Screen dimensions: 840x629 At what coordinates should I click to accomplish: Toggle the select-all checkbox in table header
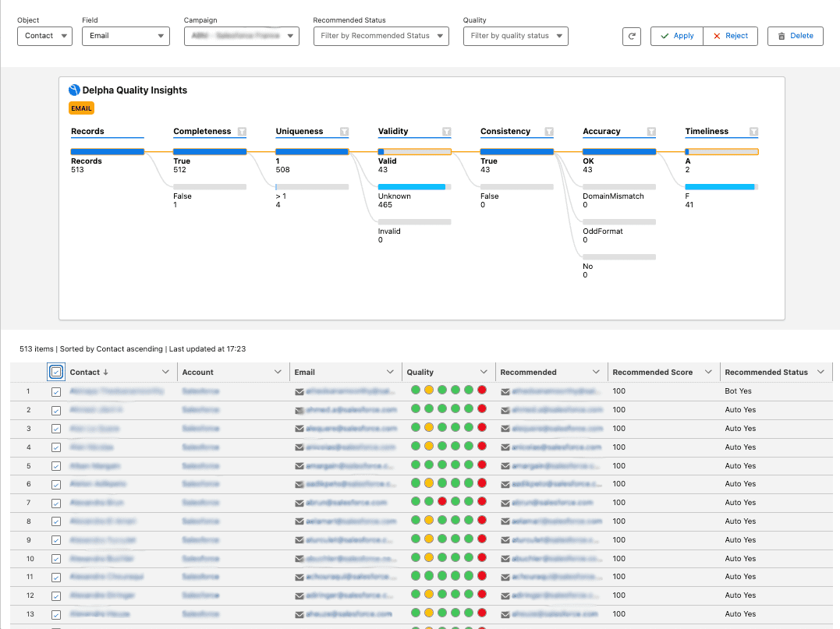56,372
